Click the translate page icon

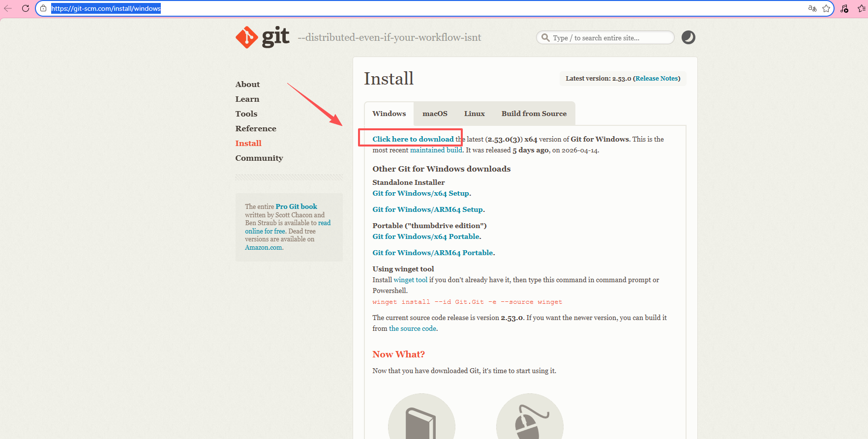812,8
